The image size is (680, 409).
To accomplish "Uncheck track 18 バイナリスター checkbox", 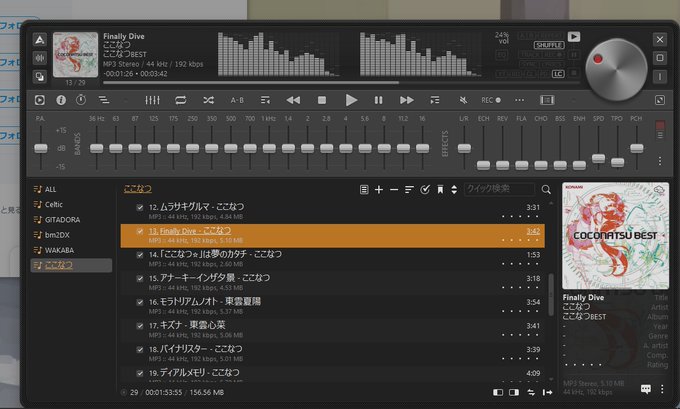I will pos(140,350).
